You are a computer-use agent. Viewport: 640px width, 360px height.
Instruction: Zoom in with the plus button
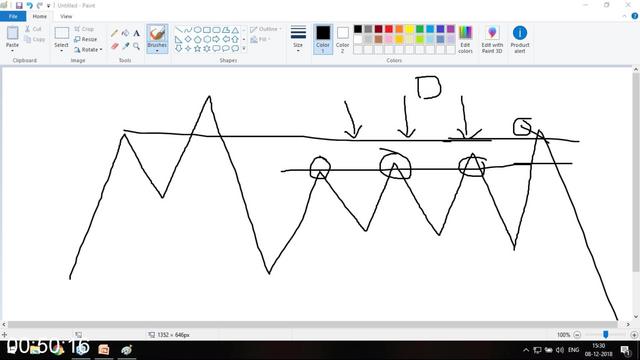pos(634,335)
